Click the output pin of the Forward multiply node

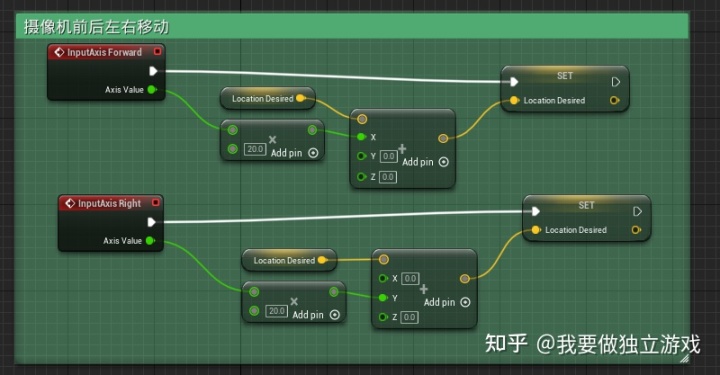click(x=312, y=130)
